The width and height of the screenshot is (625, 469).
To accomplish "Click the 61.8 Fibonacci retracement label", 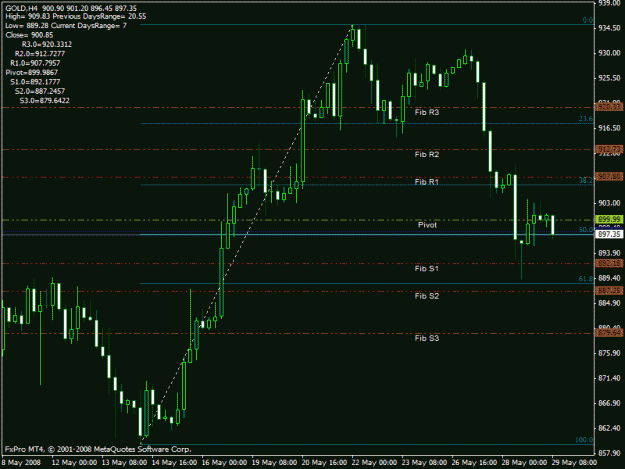I will [x=586, y=279].
